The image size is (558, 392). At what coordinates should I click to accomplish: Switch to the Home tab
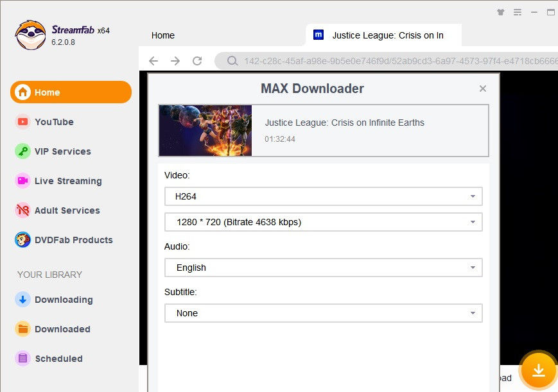click(163, 35)
